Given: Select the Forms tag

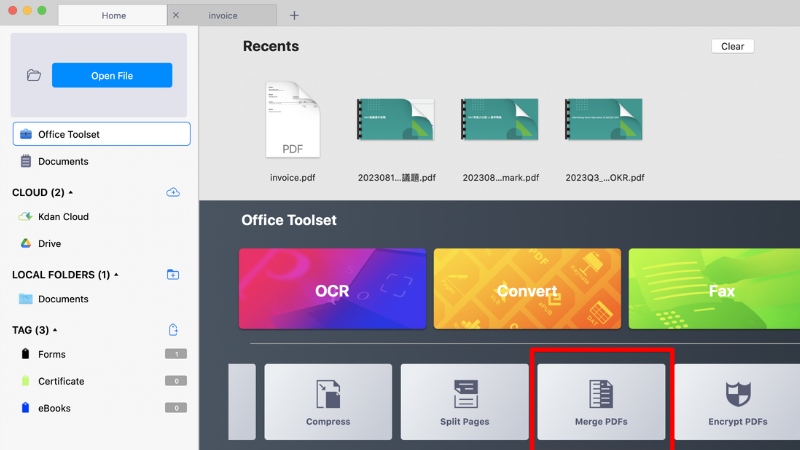Looking at the screenshot, I should point(52,354).
